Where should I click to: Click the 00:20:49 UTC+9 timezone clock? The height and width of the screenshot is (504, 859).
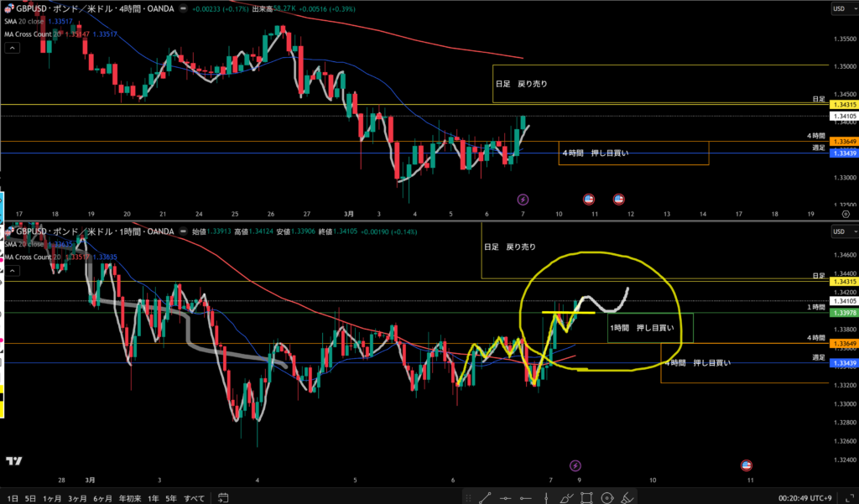coord(802,497)
